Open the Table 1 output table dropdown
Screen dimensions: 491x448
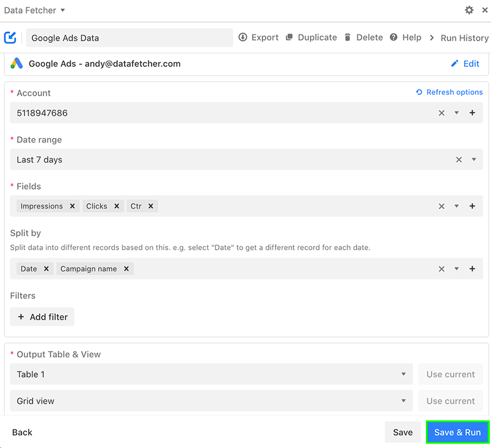[x=211, y=374]
